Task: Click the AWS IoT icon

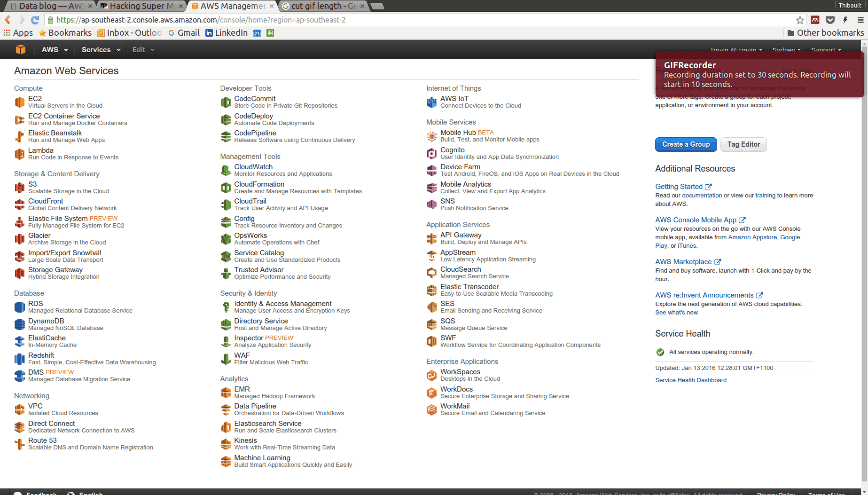Action: tap(432, 102)
